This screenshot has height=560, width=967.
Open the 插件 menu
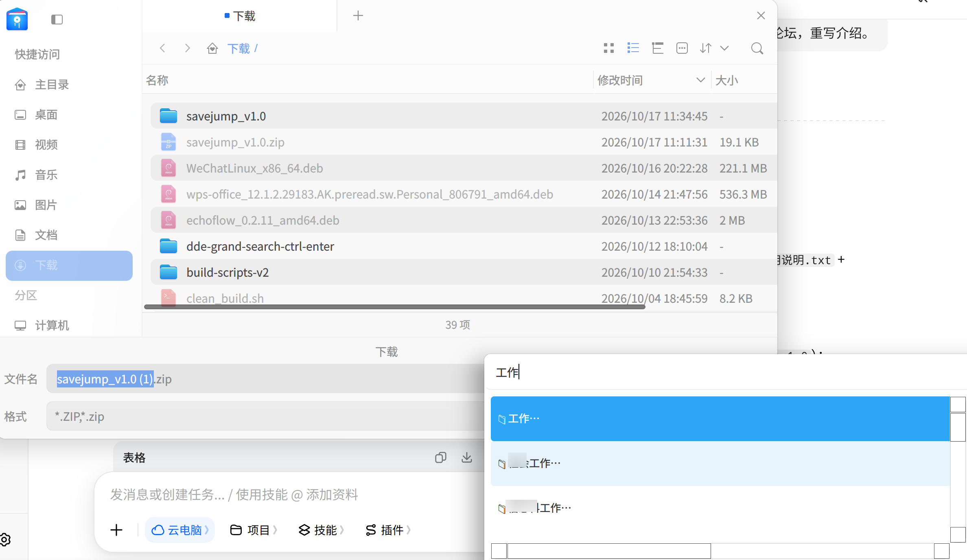click(x=388, y=530)
